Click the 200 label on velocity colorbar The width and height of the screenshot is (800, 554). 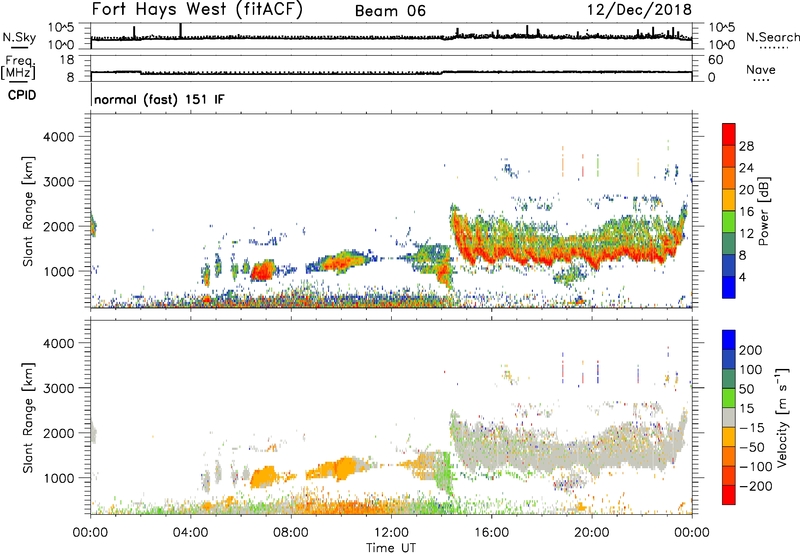point(751,350)
